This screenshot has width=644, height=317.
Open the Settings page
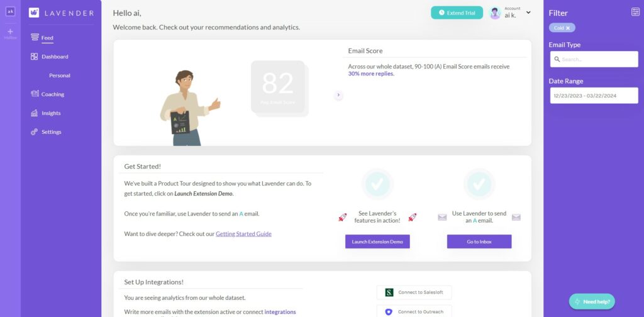tap(52, 132)
